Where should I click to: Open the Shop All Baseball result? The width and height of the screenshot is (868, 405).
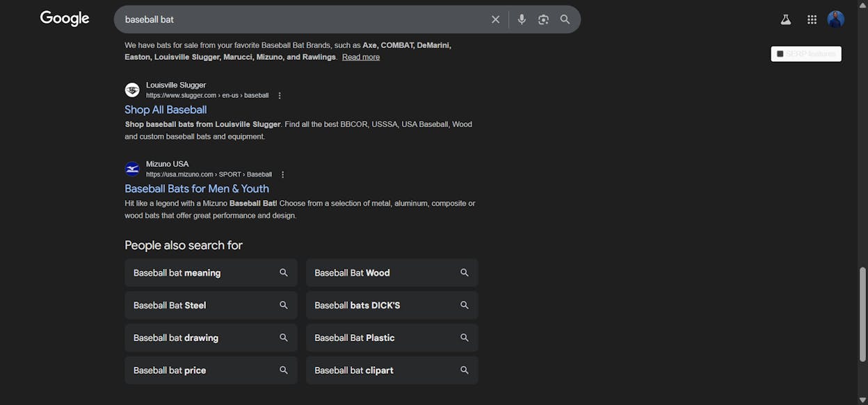166,110
